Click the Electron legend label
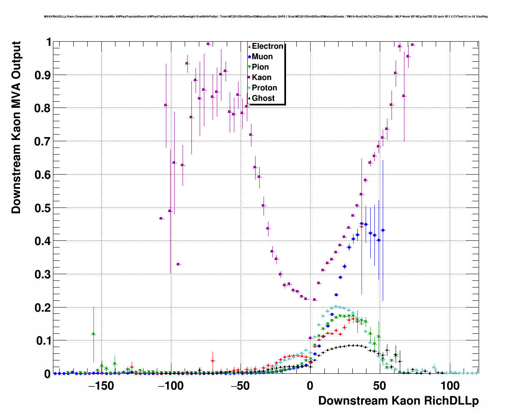The height and width of the screenshot is (415, 532). pos(268,46)
